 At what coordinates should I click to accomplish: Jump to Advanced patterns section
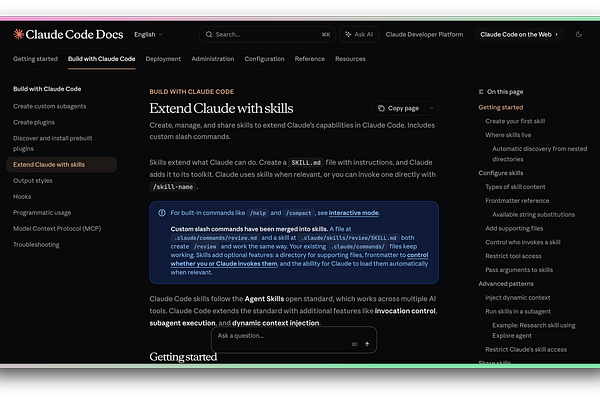tap(506, 284)
